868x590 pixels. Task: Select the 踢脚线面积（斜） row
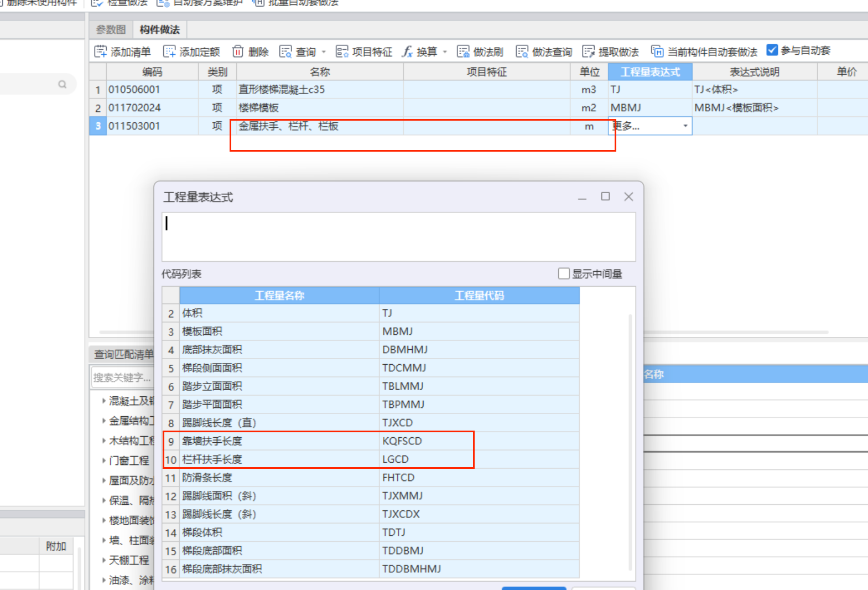[371, 495]
